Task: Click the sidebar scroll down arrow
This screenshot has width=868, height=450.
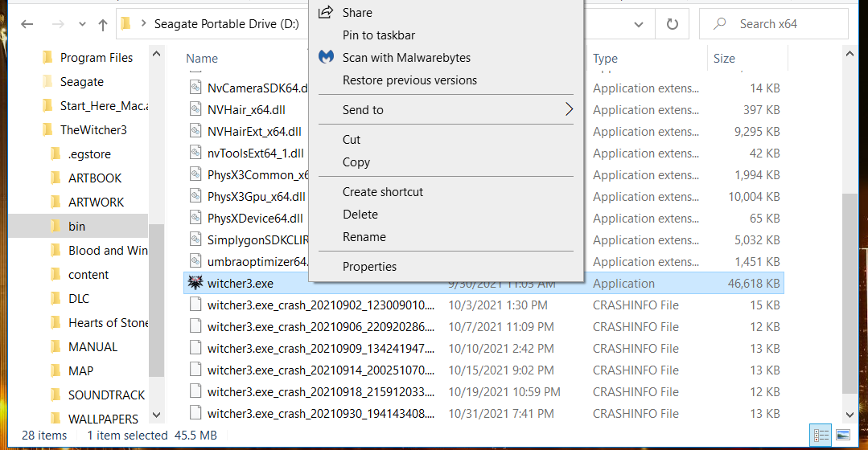Action: [x=156, y=415]
